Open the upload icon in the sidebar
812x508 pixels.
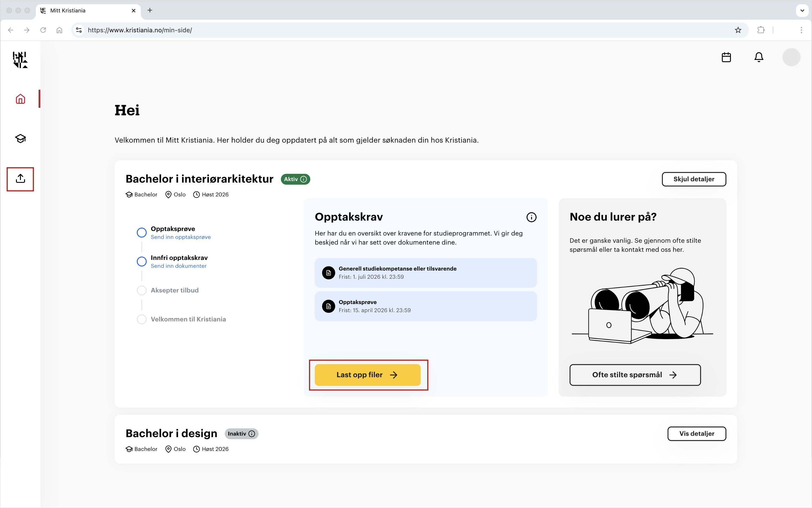pos(20,179)
